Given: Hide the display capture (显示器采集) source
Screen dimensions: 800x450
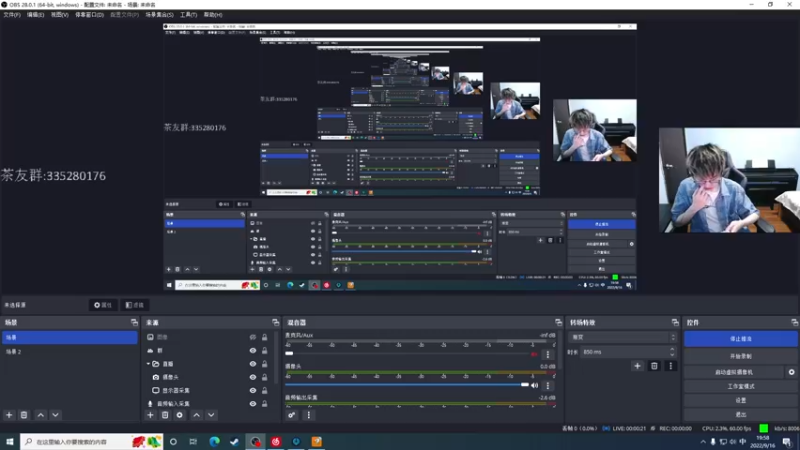Looking at the screenshot, I should [253, 390].
